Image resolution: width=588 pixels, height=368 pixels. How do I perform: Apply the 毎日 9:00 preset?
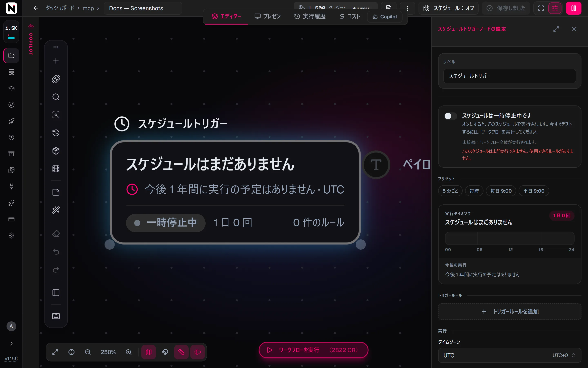coord(501,191)
